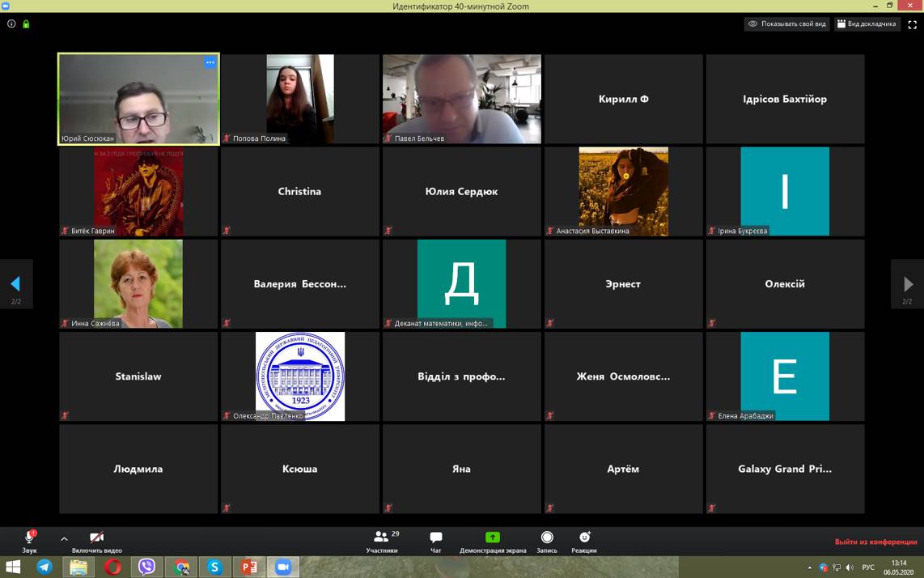Open the Chat panel

(x=435, y=541)
